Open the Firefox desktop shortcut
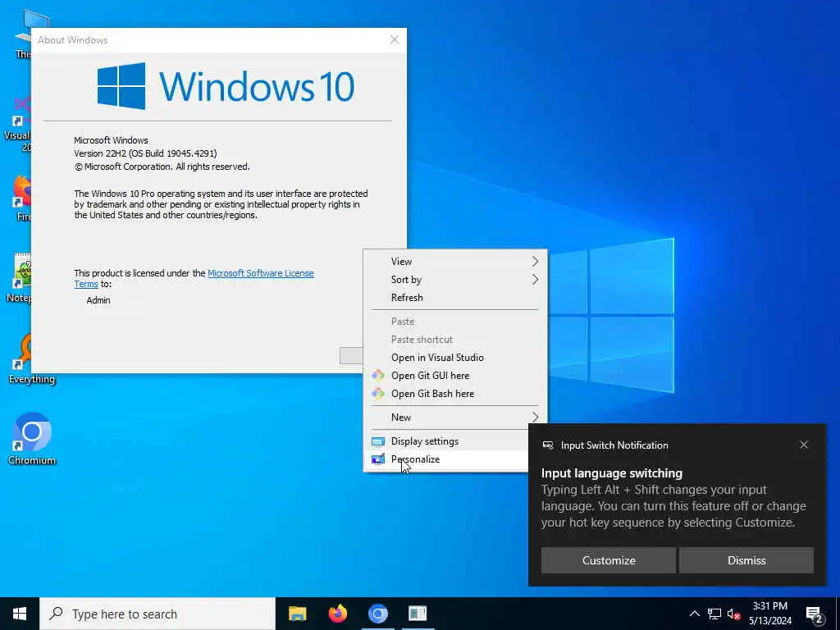The height and width of the screenshot is (630, 840). [x=21, y=197]
